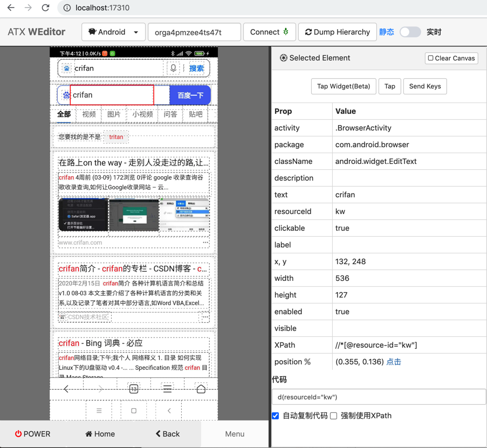The width and height of the screenshot is (487, 448).
Task: Open site info icon in the address bar
Action: pos(67,8)
